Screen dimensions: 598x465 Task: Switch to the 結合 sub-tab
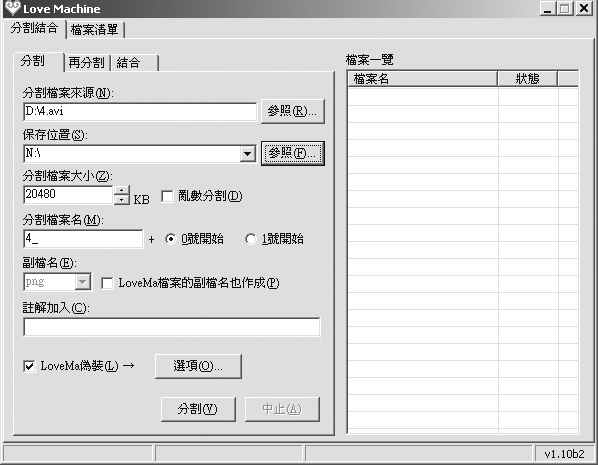click(x=134, y=63)
